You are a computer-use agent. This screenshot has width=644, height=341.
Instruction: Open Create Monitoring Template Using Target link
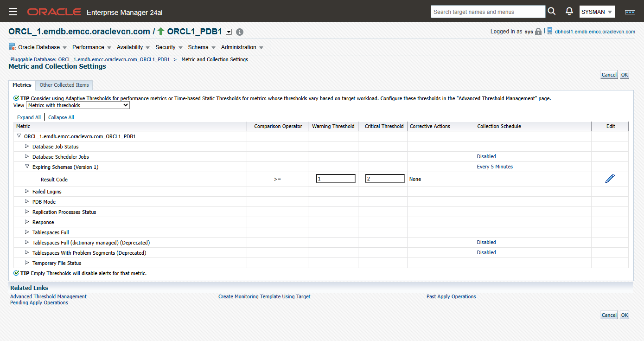(x=264, y=296)
